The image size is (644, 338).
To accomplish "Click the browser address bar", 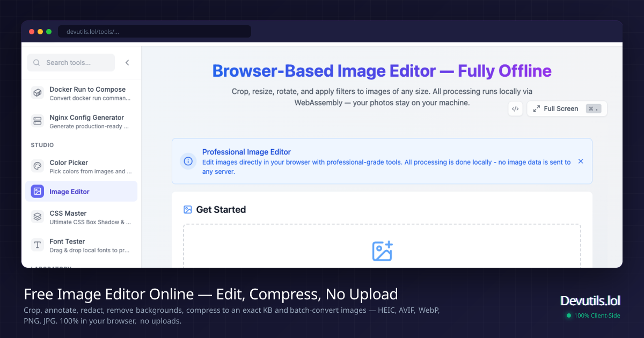I will click(x=155, y=32).
